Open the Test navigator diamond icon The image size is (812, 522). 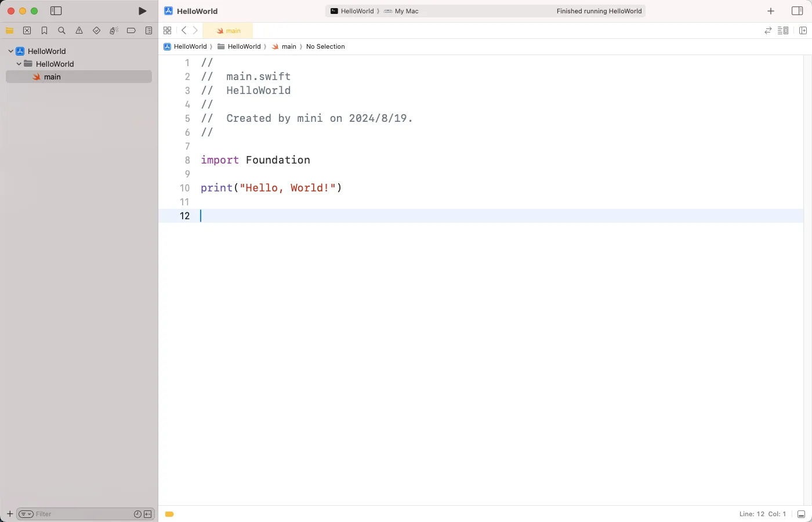coord(97,31)
